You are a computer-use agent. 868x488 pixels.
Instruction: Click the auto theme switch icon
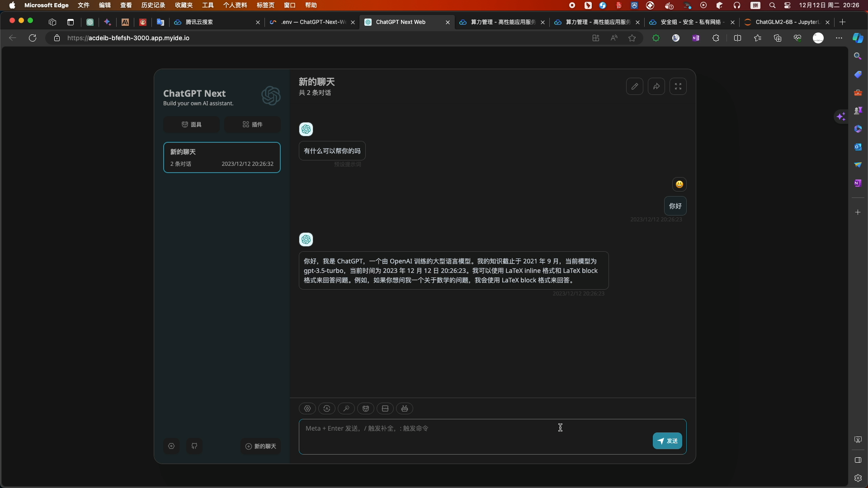[x=327, y=408]
